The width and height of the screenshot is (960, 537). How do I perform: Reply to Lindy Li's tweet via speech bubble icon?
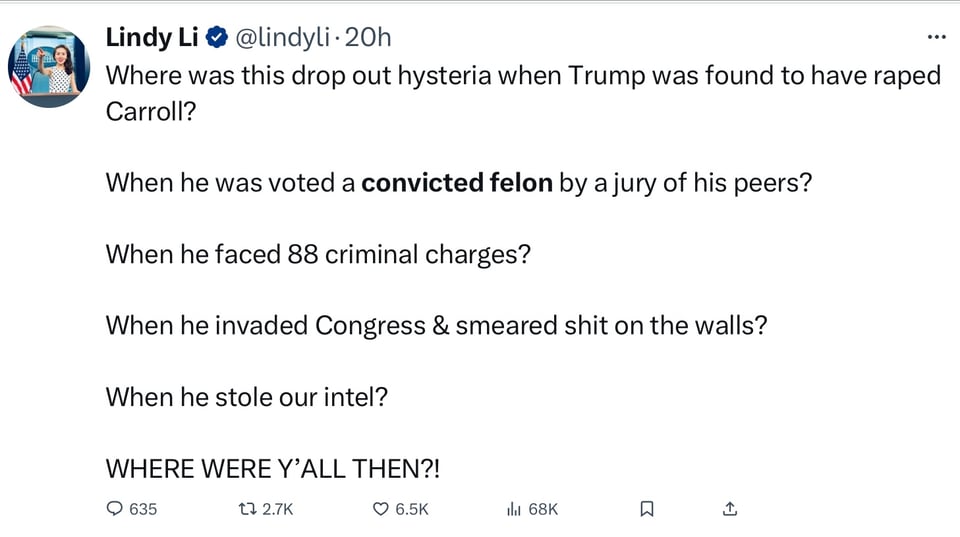point(114,509)
